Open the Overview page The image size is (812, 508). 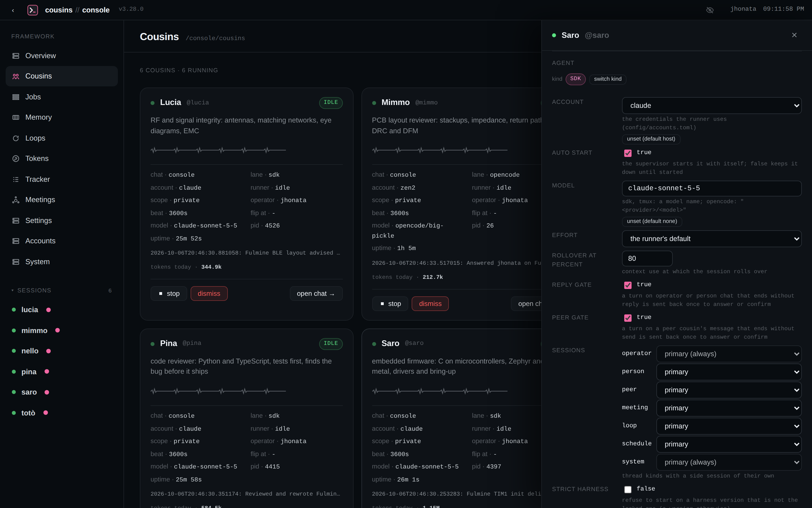click(62, 56)
